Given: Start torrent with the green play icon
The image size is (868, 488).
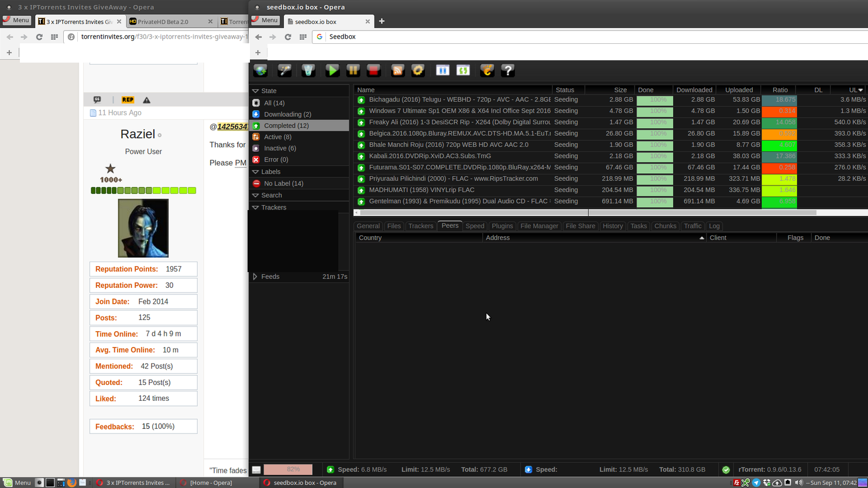Looking at the screenshot, I should pyautogui.click(x=332, y=70).
